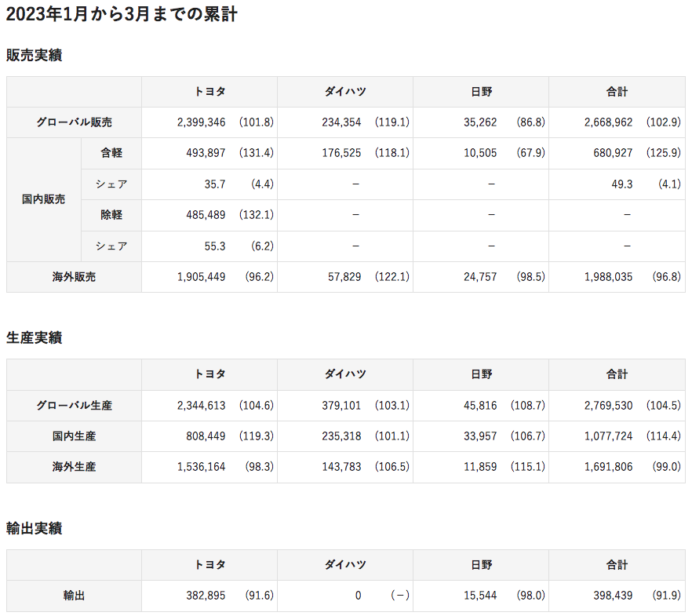Image resolution: width=692 pixels, height=616 pixels.
Task: Click total global production value 2,769,530
Action: coord(608,406)
